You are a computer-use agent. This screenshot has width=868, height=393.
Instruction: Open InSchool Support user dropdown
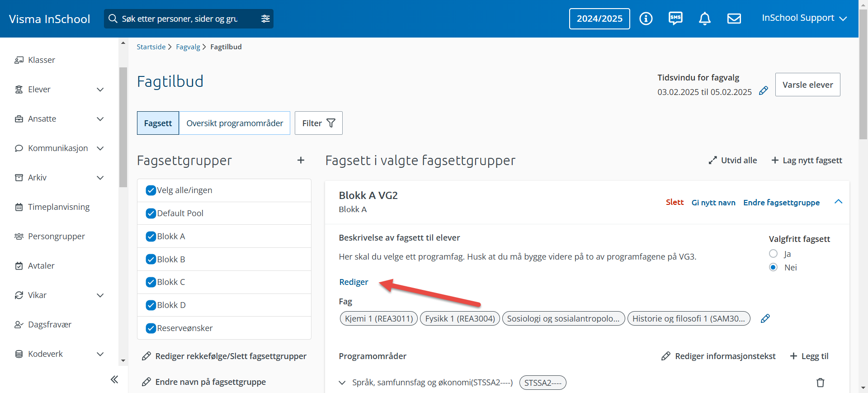[804, 18]
